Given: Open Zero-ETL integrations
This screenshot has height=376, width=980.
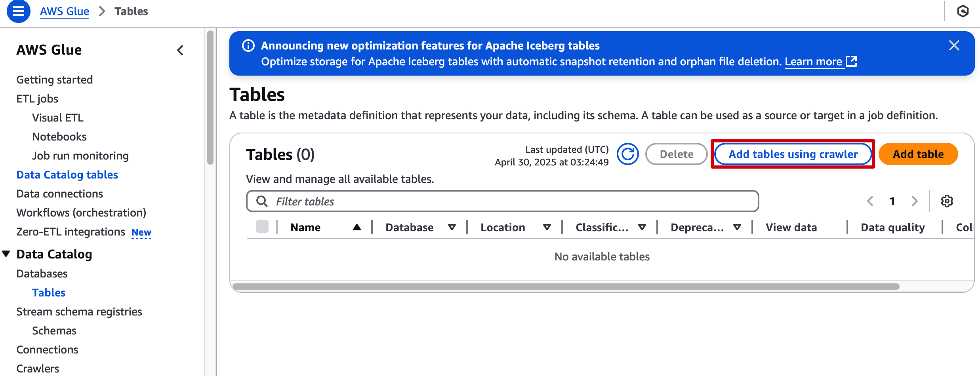Looking at the screenshot, I should click(71, 232).
